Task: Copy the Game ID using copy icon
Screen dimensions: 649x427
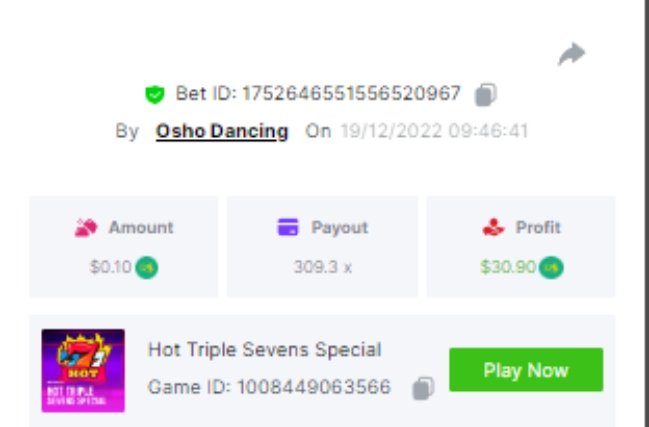Action: [x=424, y=387]
